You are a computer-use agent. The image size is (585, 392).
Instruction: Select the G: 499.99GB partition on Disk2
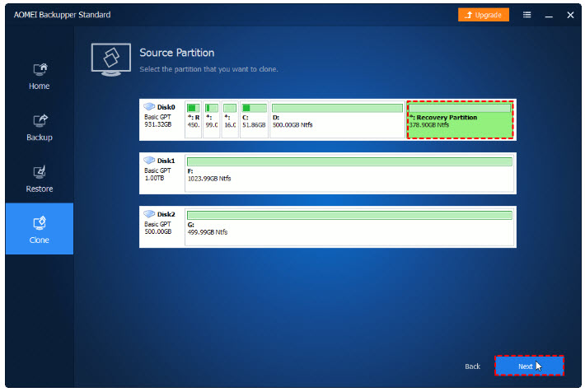point(349,226)
